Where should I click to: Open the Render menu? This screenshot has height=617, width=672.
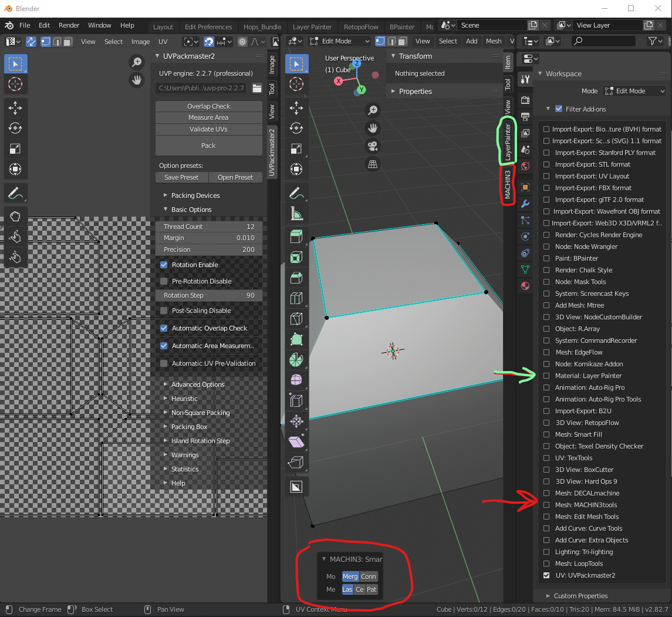(x=69, y=25)
